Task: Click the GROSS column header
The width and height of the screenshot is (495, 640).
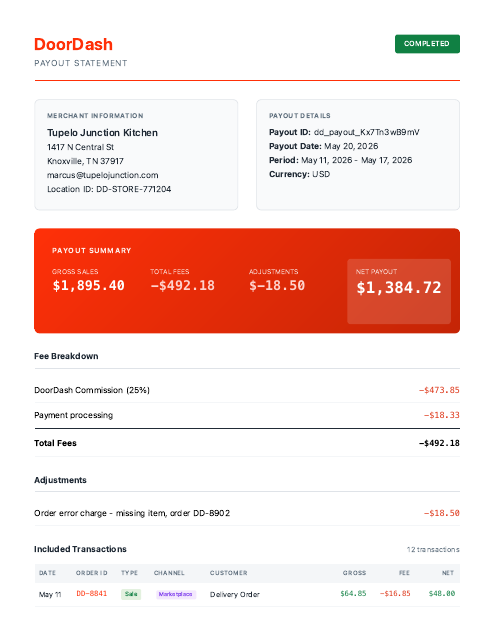Action: pyautogui.click(x=354, y=573)
